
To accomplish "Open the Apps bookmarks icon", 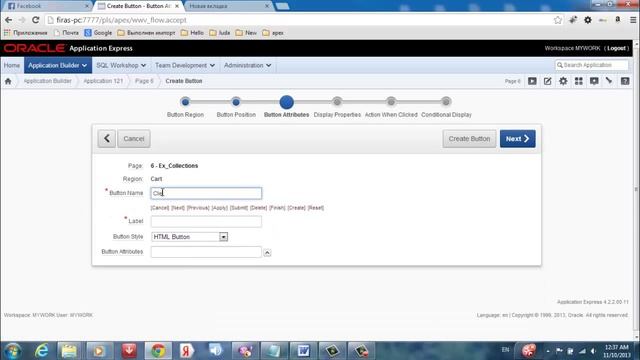I will click(x=7, y=33).
